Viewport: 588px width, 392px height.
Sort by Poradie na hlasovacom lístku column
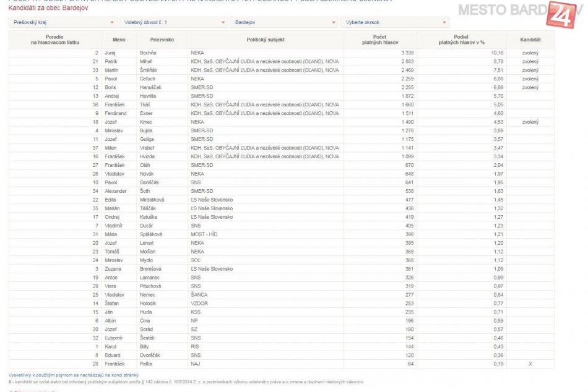pos(55,40)
